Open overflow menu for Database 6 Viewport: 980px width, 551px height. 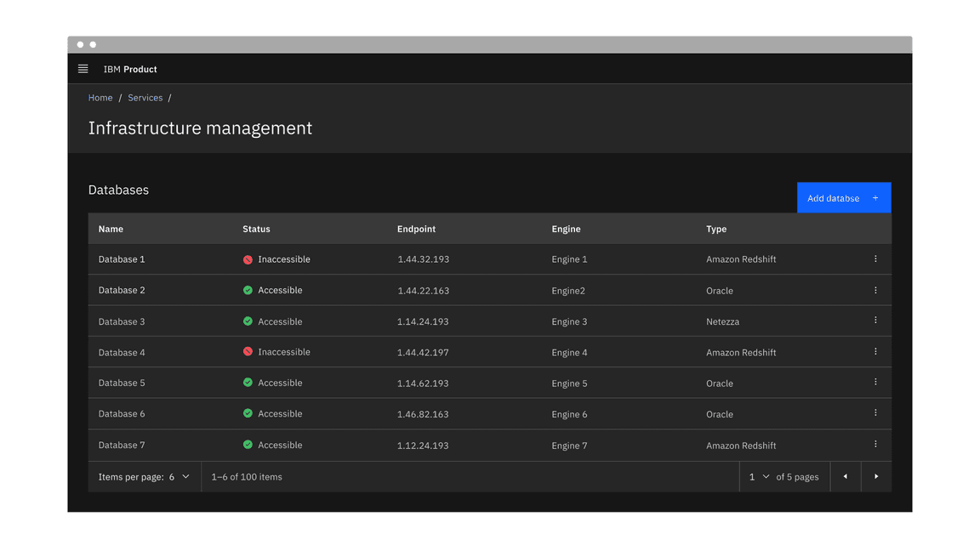tap(875, 413)
